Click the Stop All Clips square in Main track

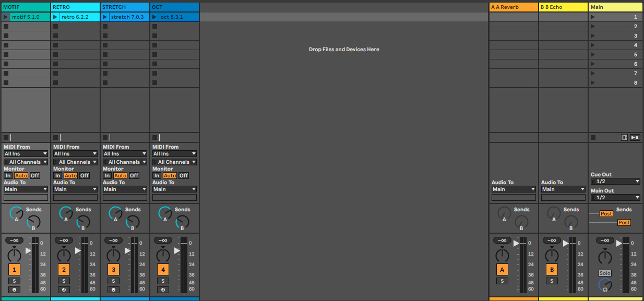point(593,138)
